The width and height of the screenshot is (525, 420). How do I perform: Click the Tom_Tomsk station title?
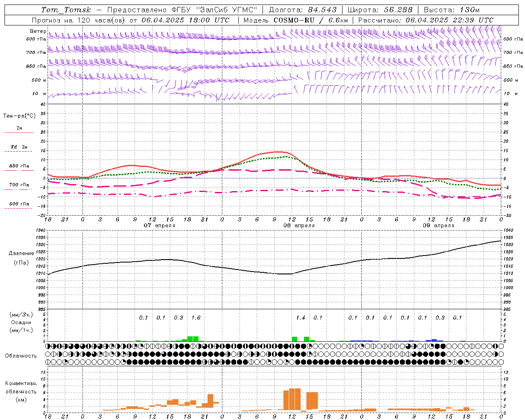(x=66, y=10)
